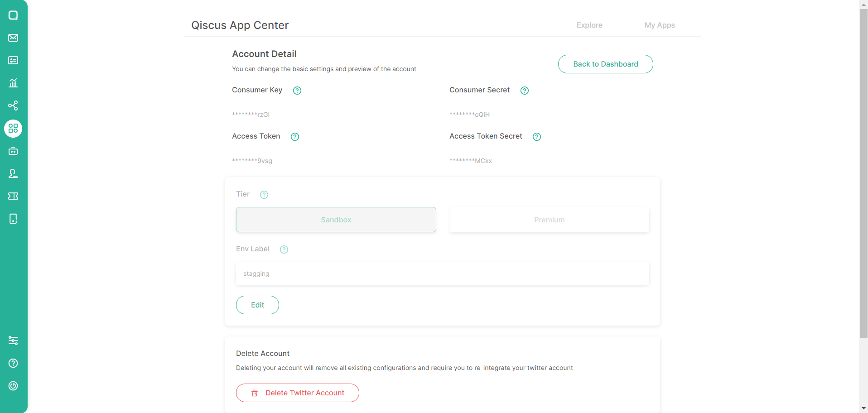Click the page vertical scrollbar

[863, 172]
